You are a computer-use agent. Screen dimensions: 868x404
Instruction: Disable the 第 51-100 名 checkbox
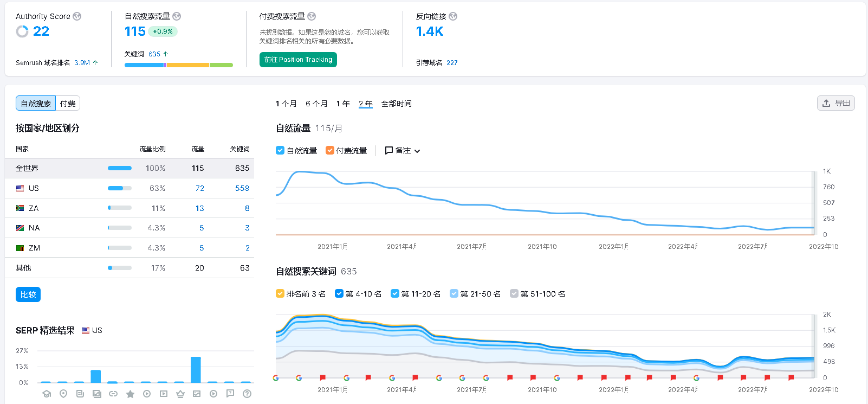[514, 293]
